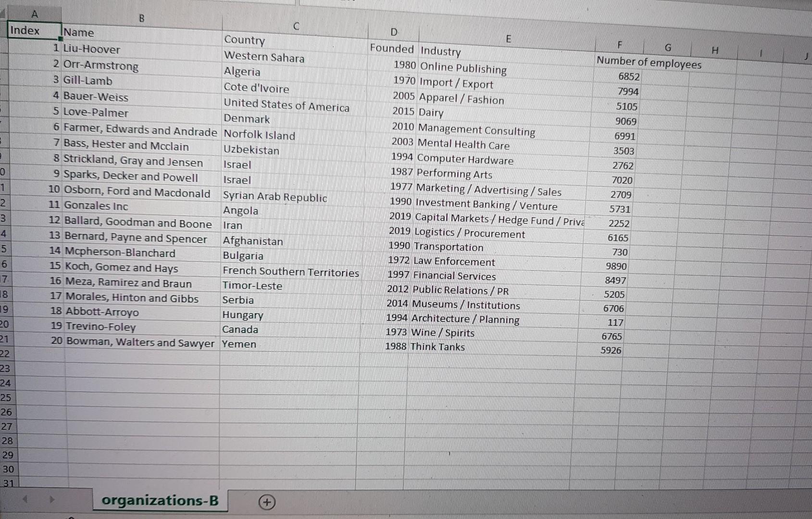The image size is (812, 519).
Task: Select column H by clicking its header
Action: [x=715, y=50]
